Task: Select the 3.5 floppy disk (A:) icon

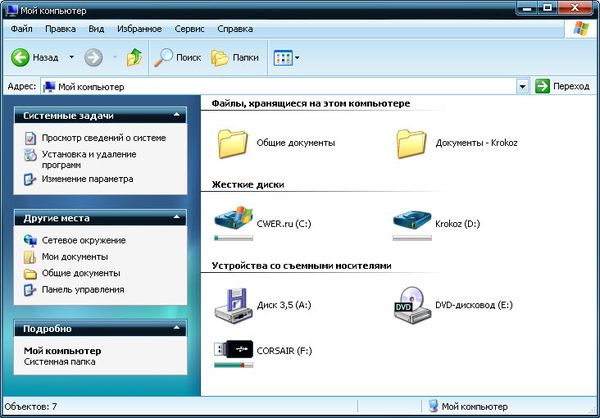Action: (232, 303)
